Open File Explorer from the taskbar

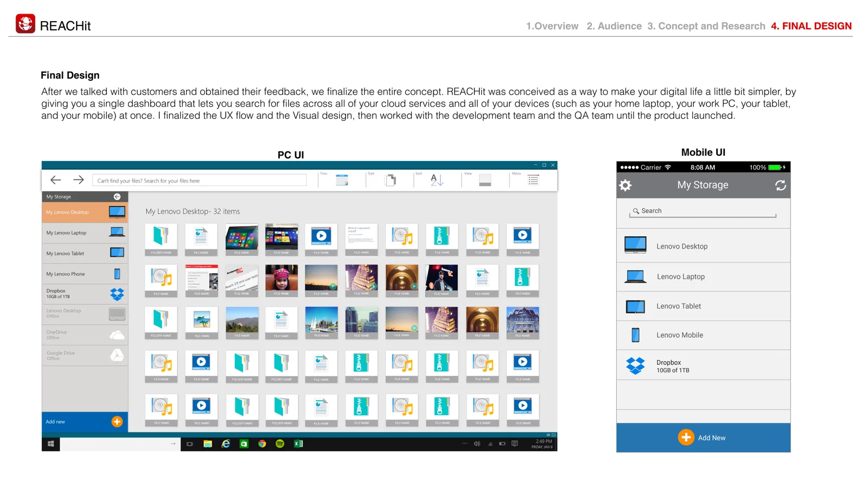pos(208,444)
